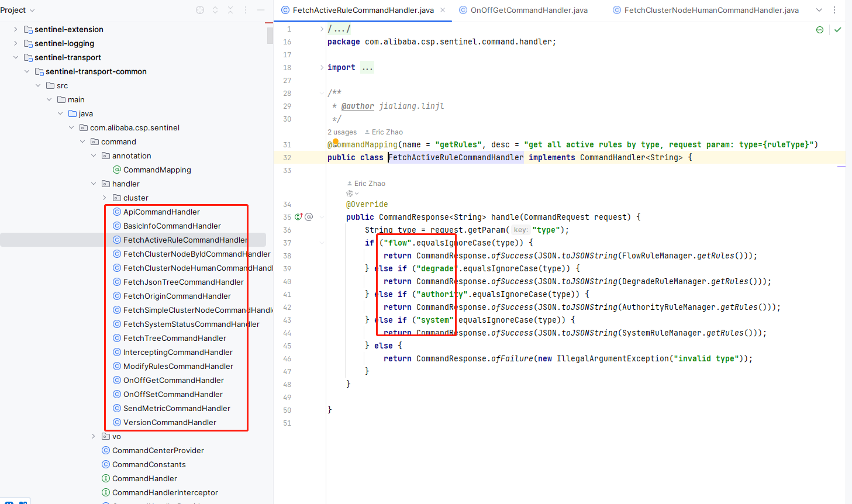Select FetchTreeCommandHandler in tree
The image size is (852, 504).
coord(175,338)
